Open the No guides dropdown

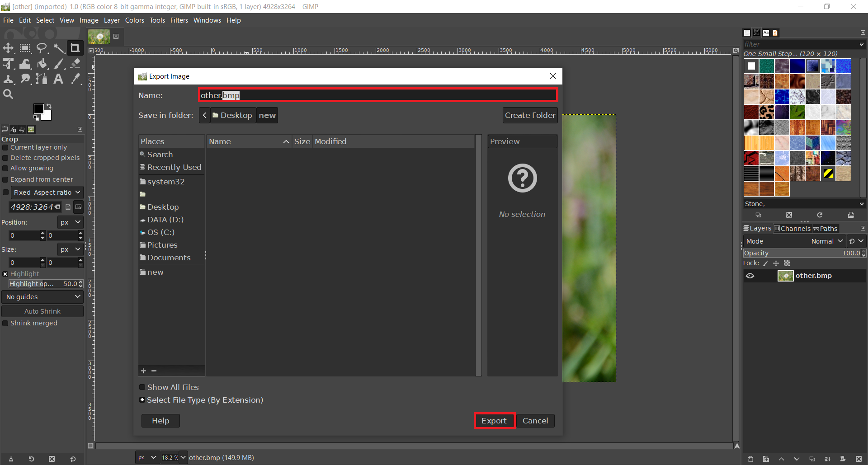pyautogui.click(x=42, y=297)
